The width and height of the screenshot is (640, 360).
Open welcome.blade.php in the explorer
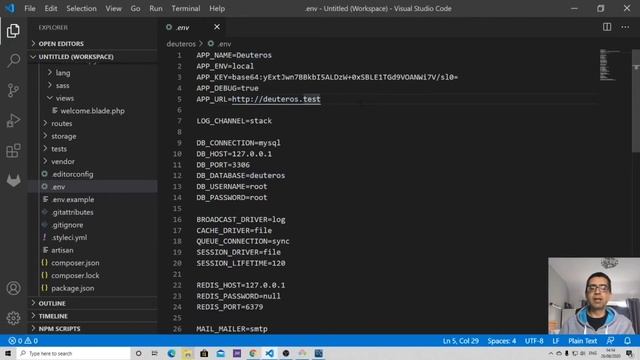click(93, 111)
